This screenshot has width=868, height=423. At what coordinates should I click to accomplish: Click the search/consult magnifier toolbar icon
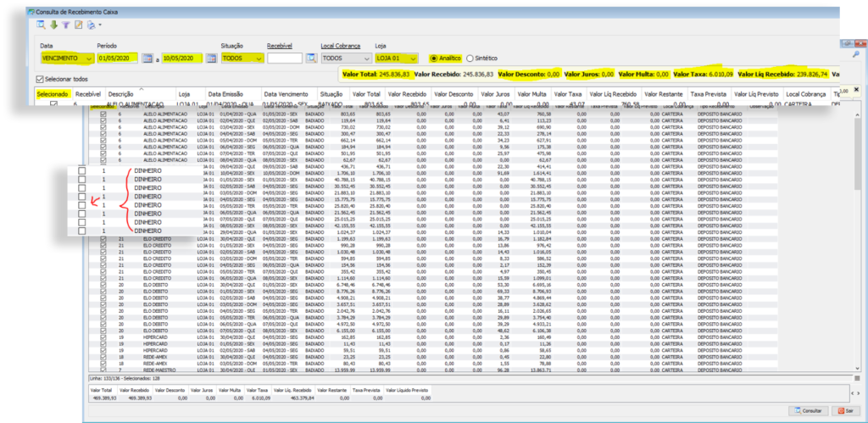41,25
